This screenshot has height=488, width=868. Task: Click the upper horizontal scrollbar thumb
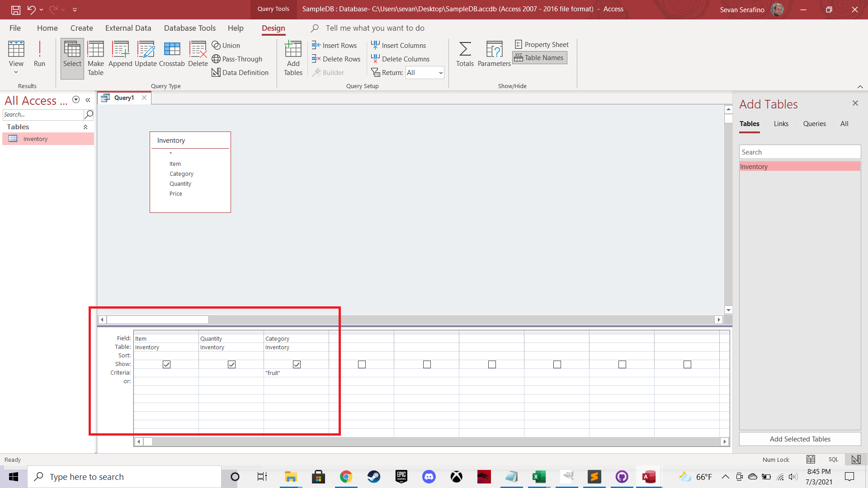click(x=157, y=320)
